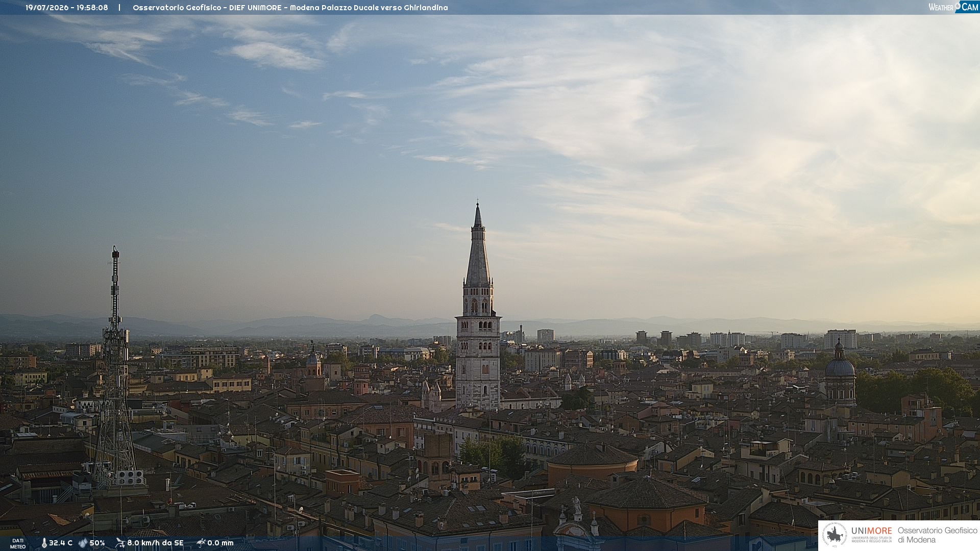The height and width of the screenshot is (551, 980).
Task: Click the thermometer temperature icon
Action: click(x=44, y=543)
